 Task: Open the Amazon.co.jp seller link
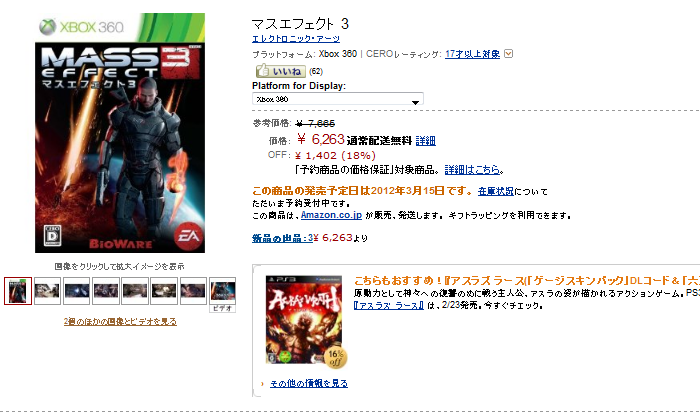point(331,215)
